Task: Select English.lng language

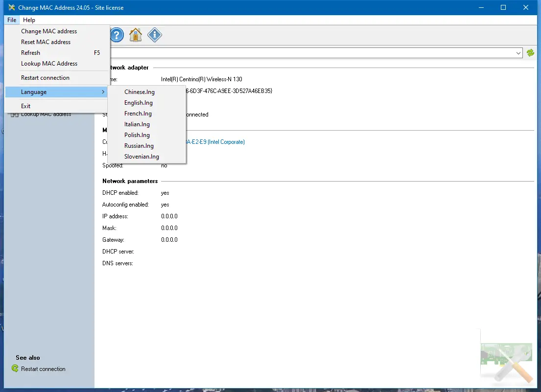Action: pos(147,102)
